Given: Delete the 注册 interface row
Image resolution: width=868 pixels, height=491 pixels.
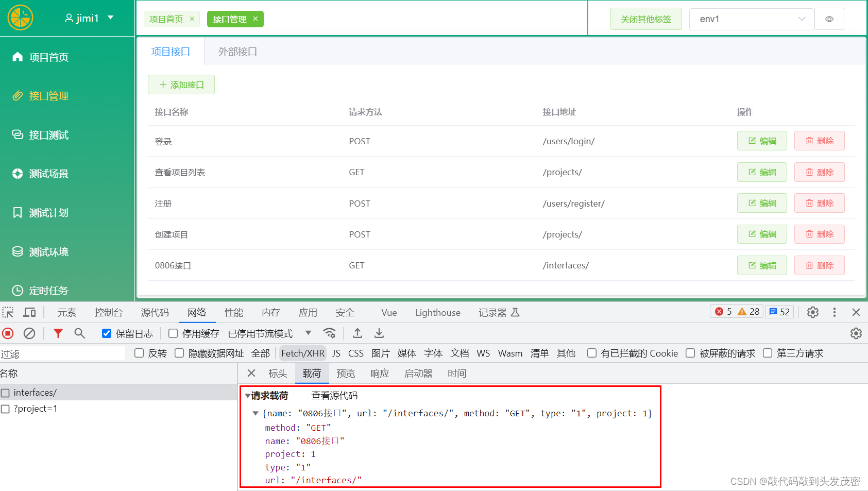Looking at the screenshot, I should 819,203.
